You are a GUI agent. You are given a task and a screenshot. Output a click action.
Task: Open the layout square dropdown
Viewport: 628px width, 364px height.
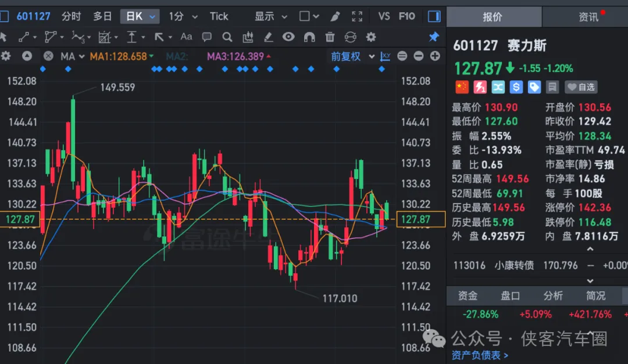point(309,16)
